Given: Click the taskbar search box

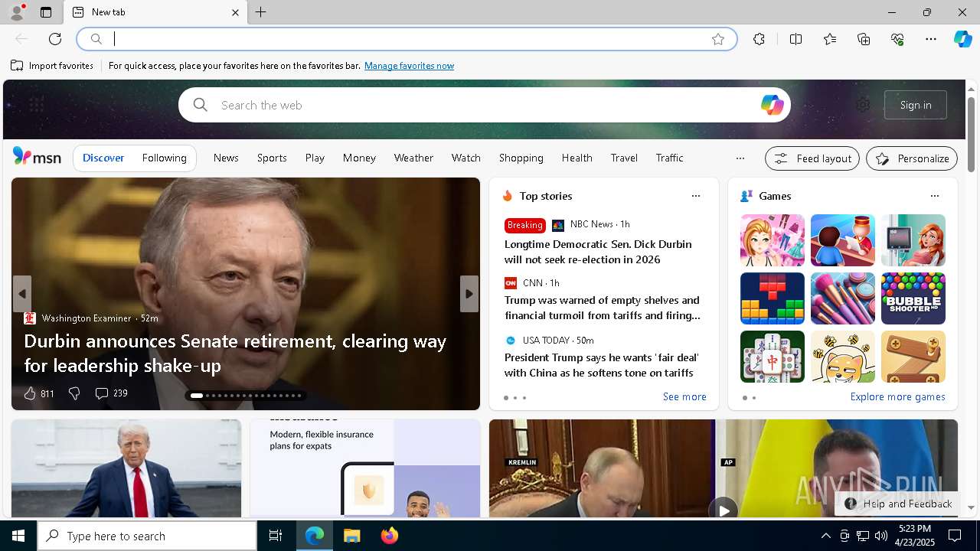Looking at the screenshot, I should click(147, 536).
